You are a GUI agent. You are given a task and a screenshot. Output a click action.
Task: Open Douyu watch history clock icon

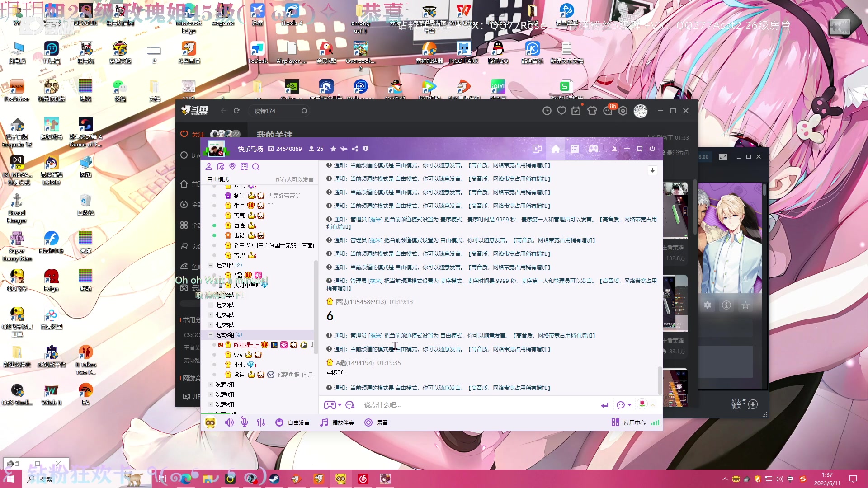[x=547, y=111]
